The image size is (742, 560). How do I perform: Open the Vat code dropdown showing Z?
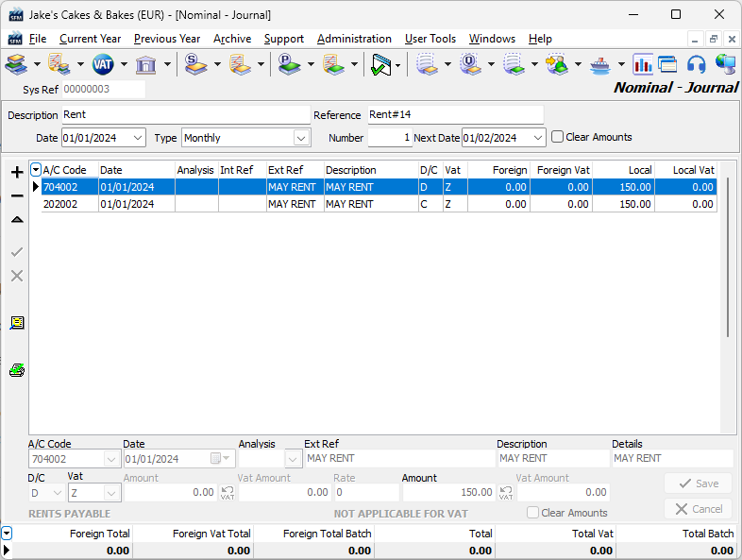[x=111, y=493]
